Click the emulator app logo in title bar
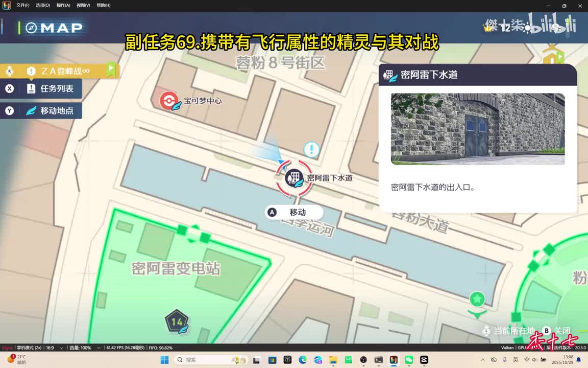588x368 pixels. click(x=6, y=5)
